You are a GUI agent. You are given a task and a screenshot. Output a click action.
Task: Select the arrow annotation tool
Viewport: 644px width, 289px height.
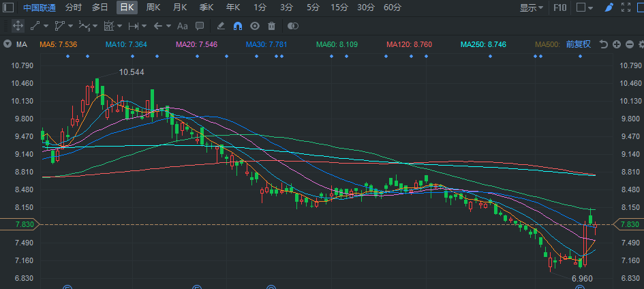tap(158, 26)
